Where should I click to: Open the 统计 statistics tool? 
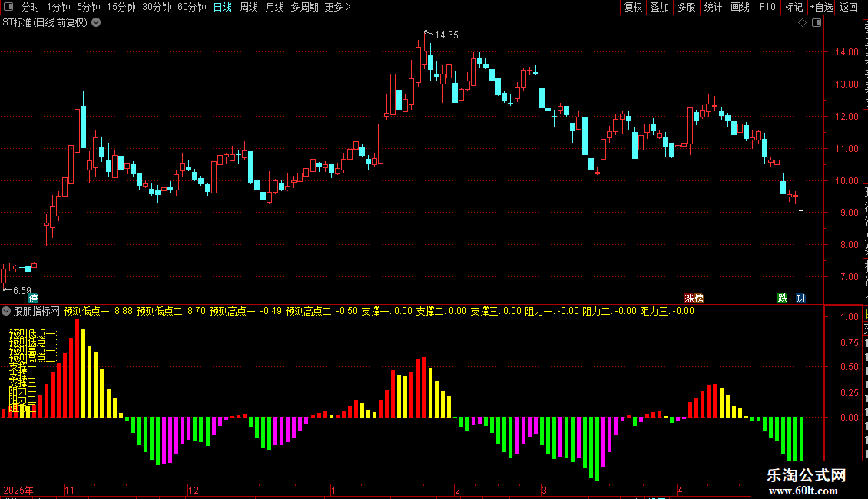713,7
